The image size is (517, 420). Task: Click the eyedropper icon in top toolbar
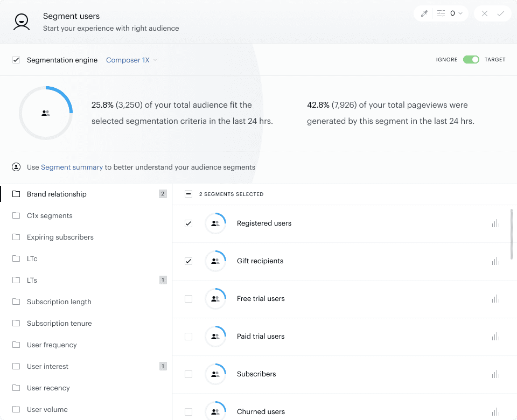coord(424,13)
